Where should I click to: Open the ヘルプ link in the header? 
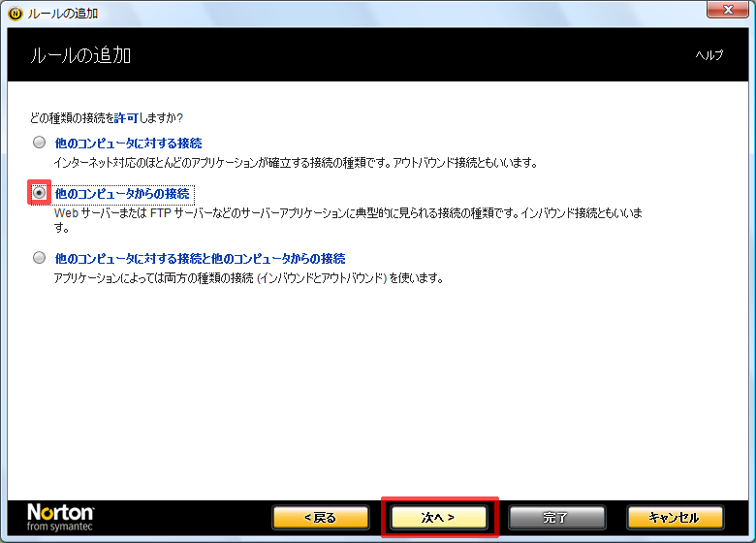point(709,55)
